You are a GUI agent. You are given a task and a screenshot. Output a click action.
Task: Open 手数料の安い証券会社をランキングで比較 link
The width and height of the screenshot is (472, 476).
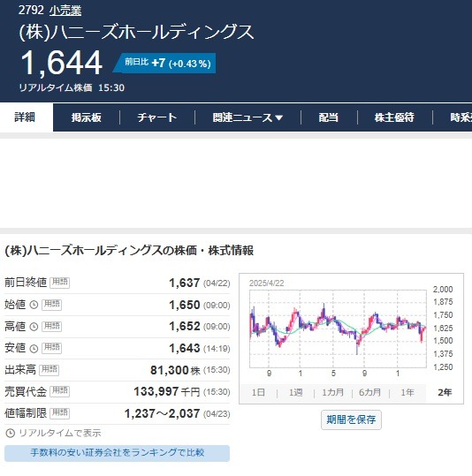click(117, 453)
